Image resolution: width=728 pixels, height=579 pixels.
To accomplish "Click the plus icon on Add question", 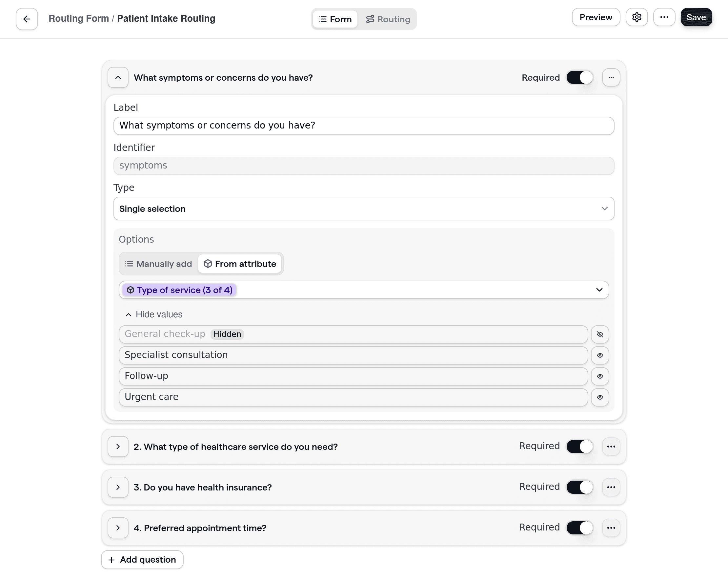I will pyautogui.click(x=111, y=559).
